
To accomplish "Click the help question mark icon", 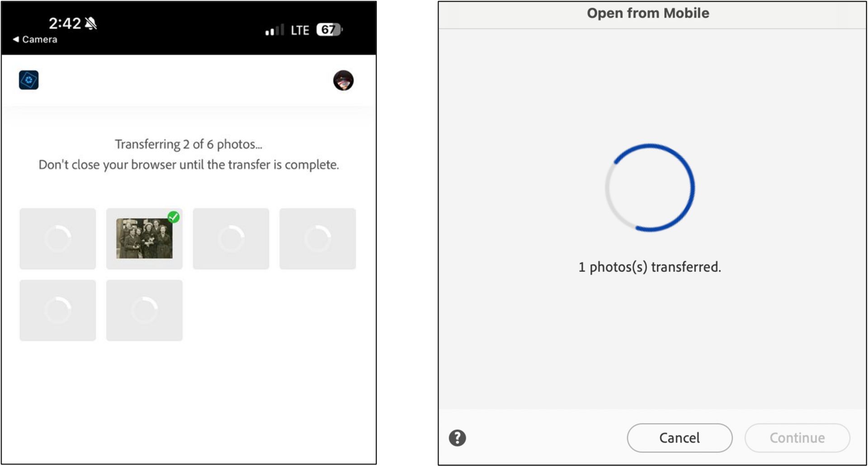I will 457,438.
